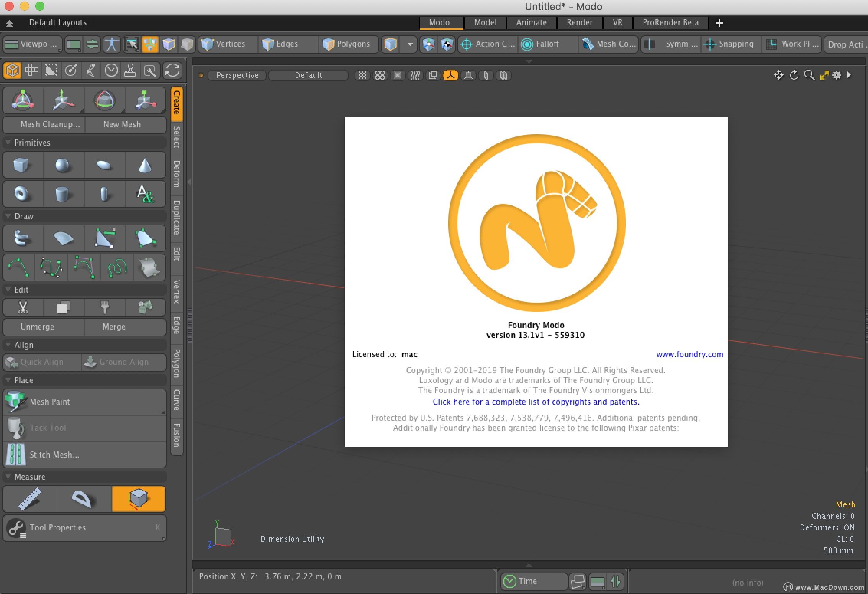The width and height of the screenshot is (868, 594).
Task: Collapse the Measure section
Action: [x=8, y=477]
